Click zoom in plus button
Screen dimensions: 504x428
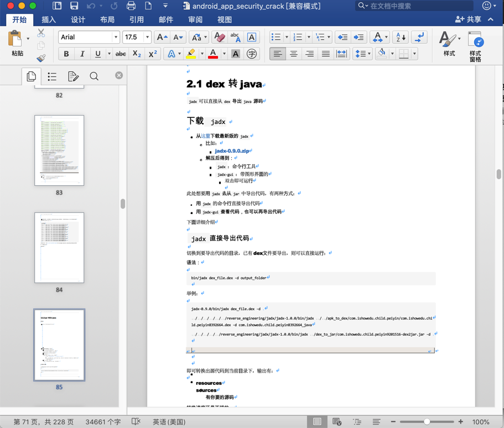(461, 421)
